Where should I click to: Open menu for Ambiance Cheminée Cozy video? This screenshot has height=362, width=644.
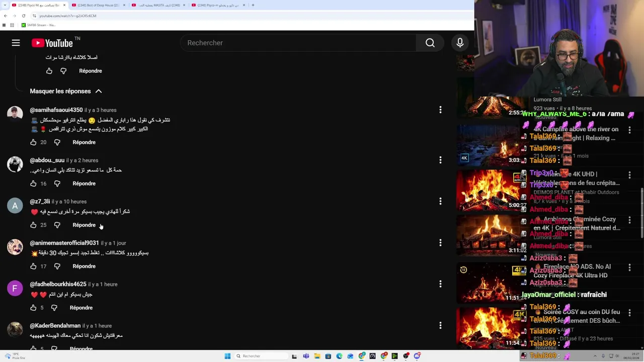click(629, 220)
